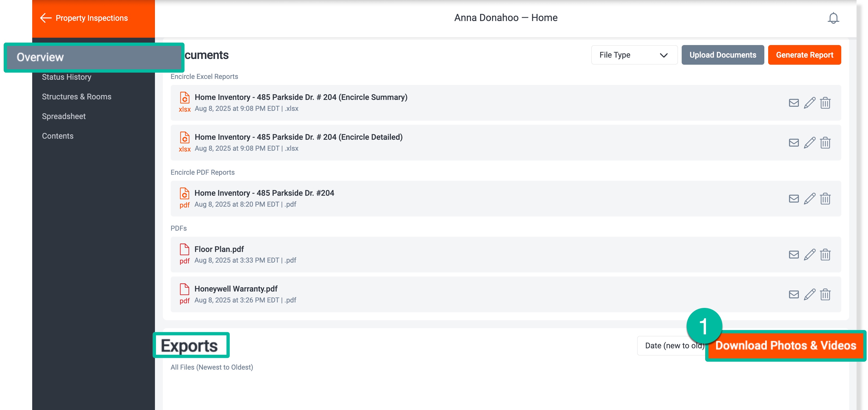Image resolution: width=868 pixels, height=410 pixels.
Task: Open the Contents sidebar item
Action: pos(58,136)
